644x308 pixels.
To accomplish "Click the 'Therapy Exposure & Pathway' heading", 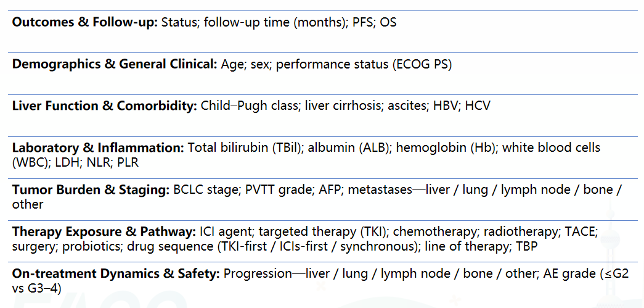I will [104, 231].
